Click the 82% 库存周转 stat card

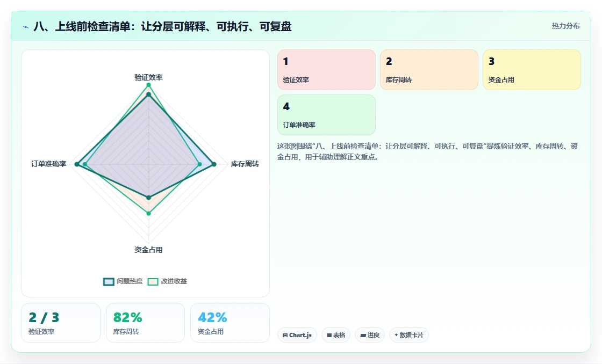(x=145, y=323)
